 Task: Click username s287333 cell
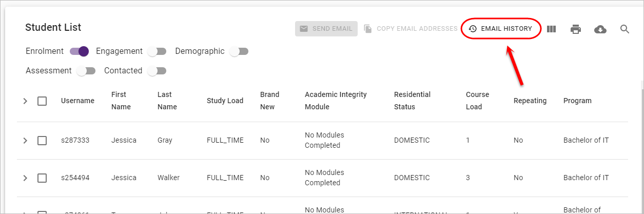pos(75,140)
